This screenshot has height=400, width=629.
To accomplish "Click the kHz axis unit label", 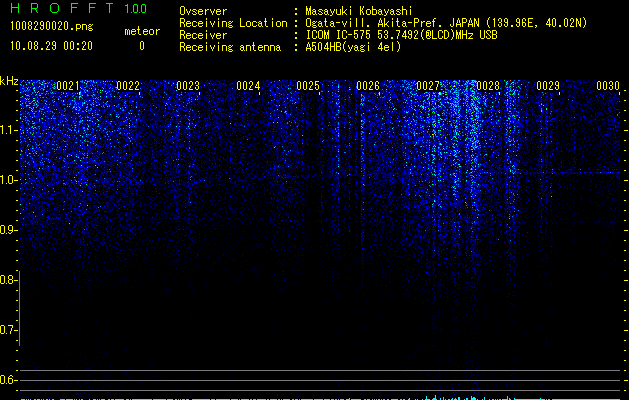I will pos(9,81).
